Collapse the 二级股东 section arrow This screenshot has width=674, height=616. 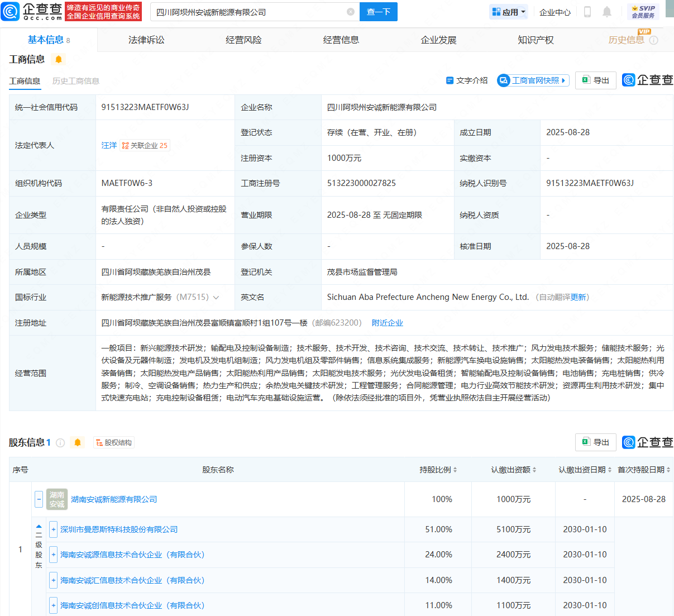click(x=39, y=526)
